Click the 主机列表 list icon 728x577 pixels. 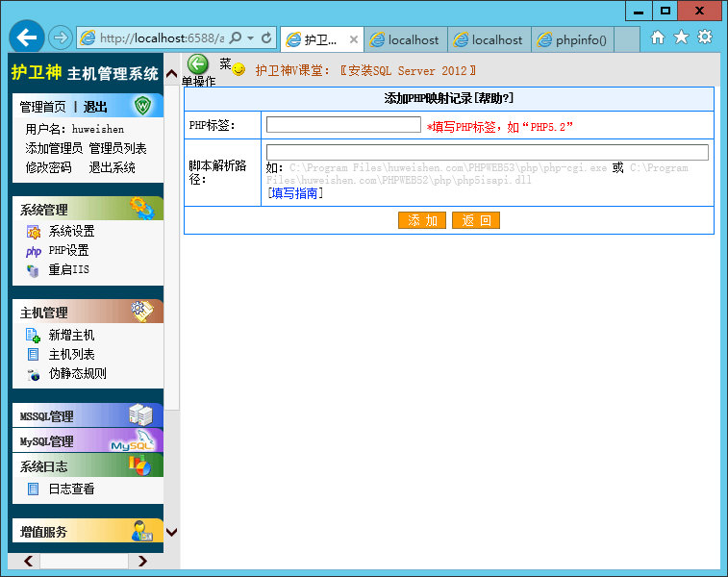33,355
